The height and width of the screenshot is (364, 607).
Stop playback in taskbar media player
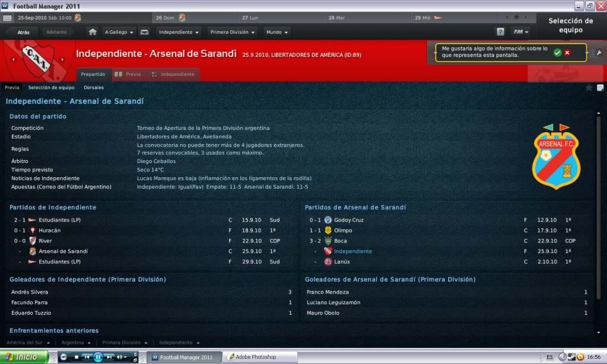pos(77,357)
